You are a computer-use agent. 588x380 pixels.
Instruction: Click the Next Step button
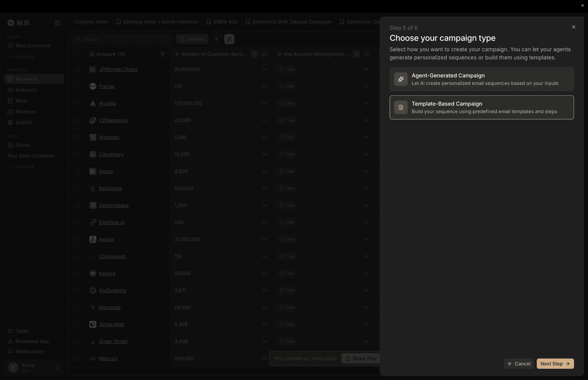coord(555,364)
